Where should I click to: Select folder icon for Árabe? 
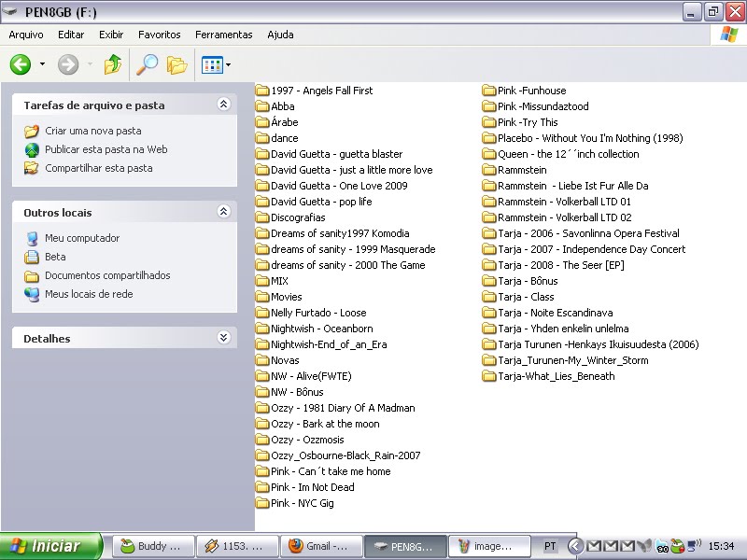[x=262, y=122]
